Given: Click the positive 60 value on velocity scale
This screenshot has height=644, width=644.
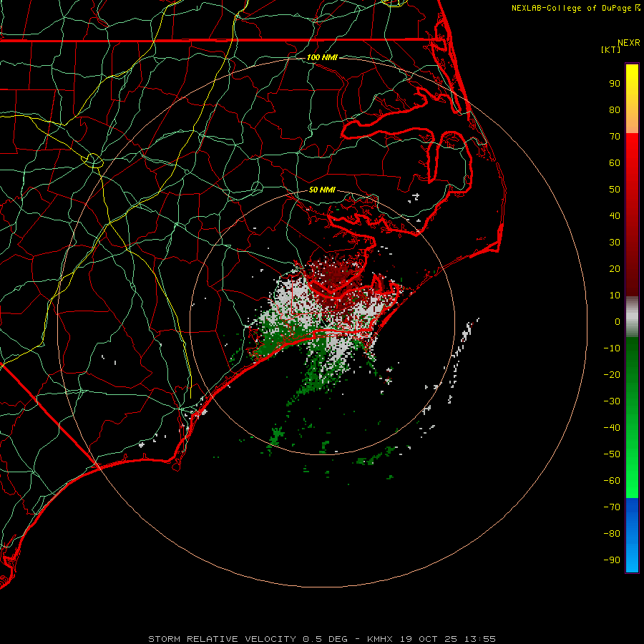Looking at the screenshot, I should point(615,163).
